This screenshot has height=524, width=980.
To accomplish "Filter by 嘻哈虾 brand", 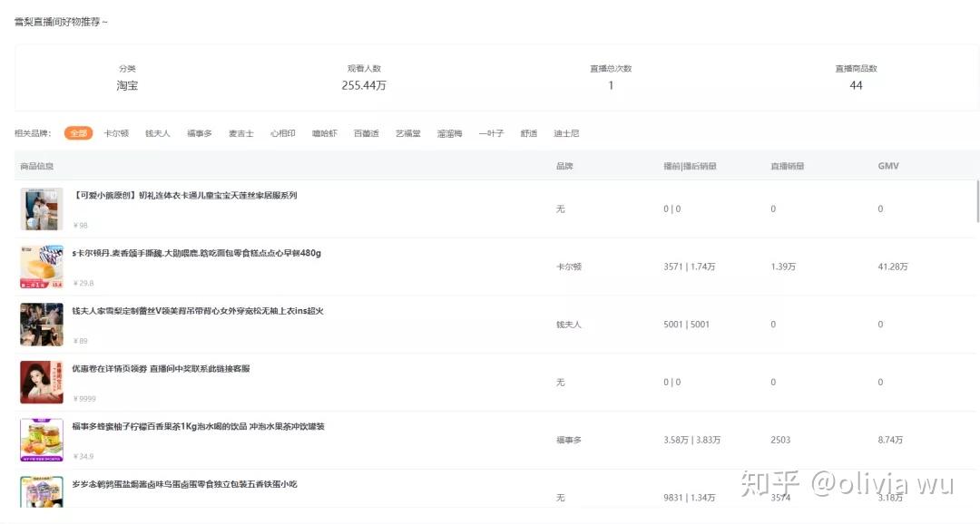I will point(324,132).
